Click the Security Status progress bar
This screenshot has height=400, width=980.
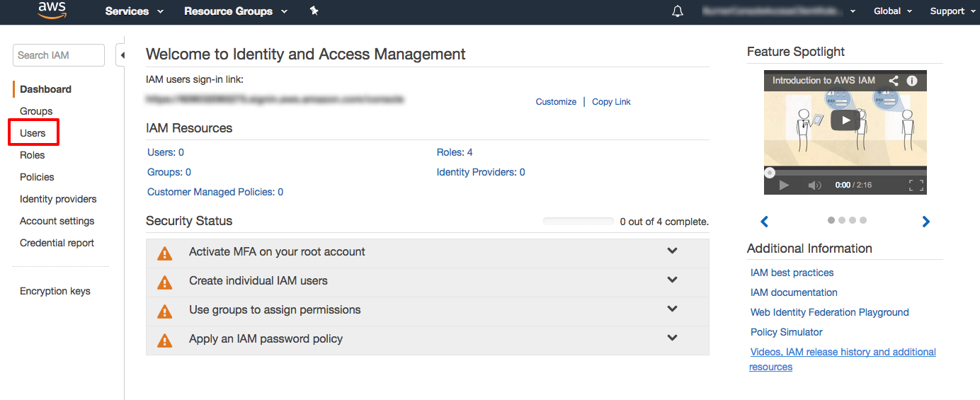tap(579, 222)
